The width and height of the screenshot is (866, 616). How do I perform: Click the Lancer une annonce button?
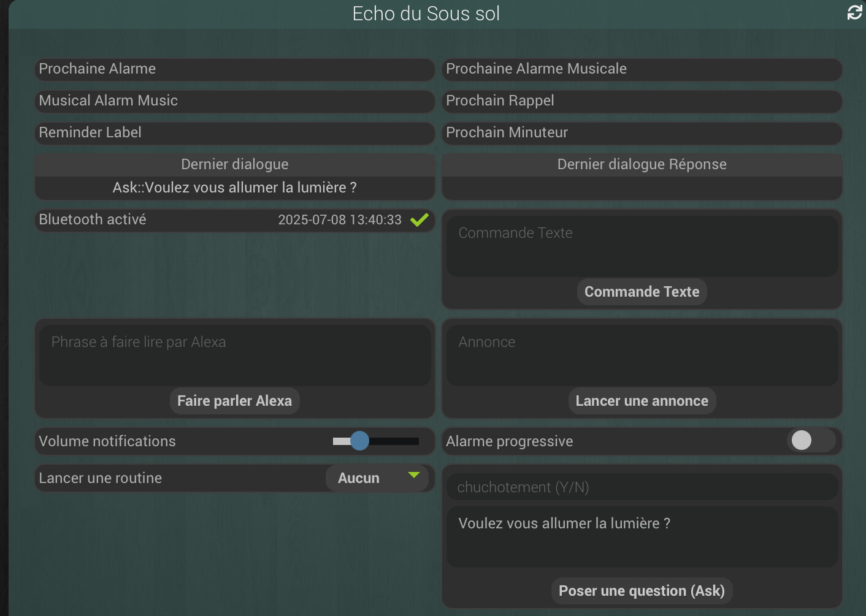coord(642,401)
